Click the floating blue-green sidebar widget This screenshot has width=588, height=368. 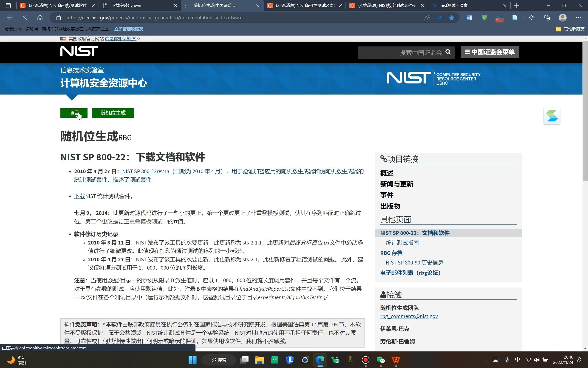(x=552, y=116)
